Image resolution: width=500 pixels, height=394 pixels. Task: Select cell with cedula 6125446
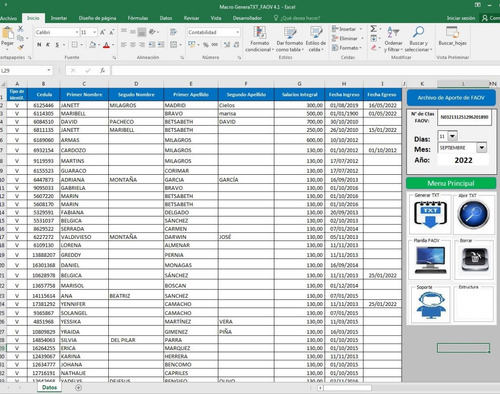[x=44, y=105]
